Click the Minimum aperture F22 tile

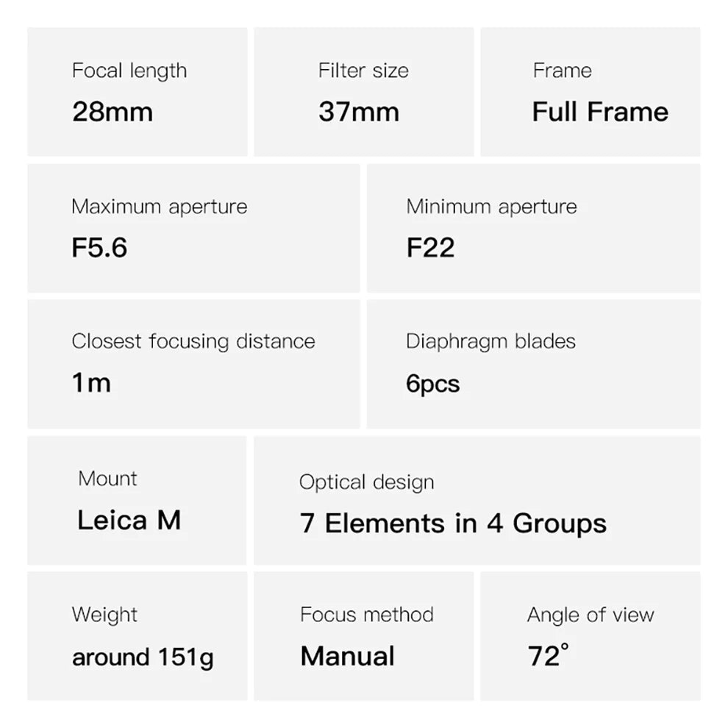coord(533,228)
